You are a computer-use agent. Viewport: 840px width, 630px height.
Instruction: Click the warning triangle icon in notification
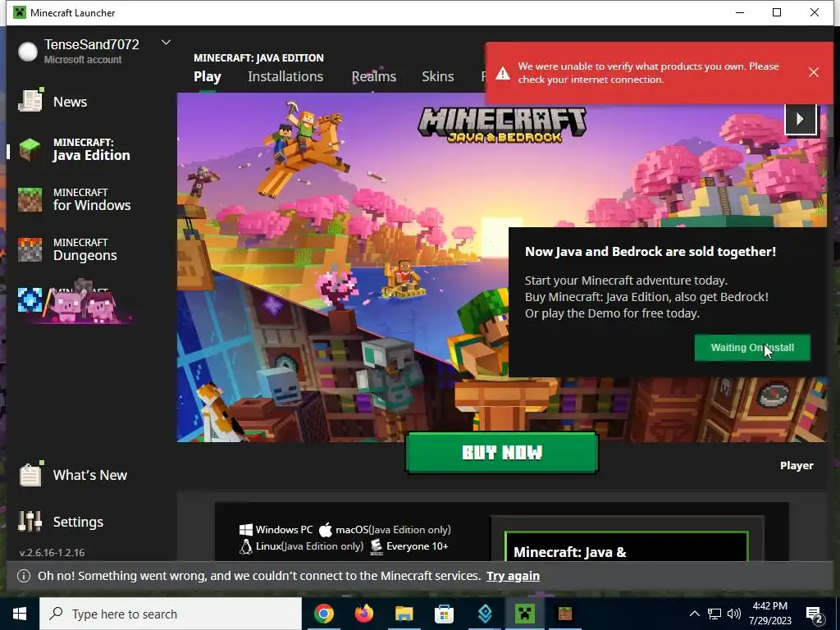503,73
